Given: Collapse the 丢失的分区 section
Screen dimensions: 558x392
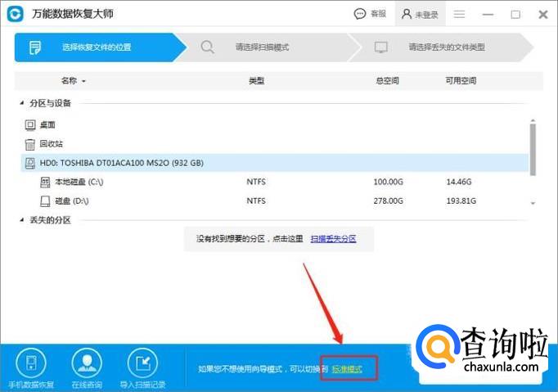Looking at the screenshot, I should click(22, 220).
